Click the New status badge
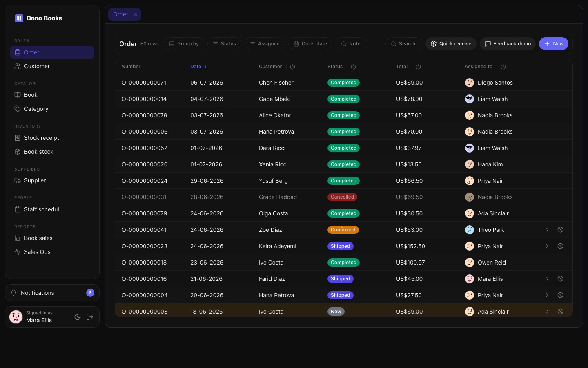This screenshot has height=368, width=588. [336, 312]
